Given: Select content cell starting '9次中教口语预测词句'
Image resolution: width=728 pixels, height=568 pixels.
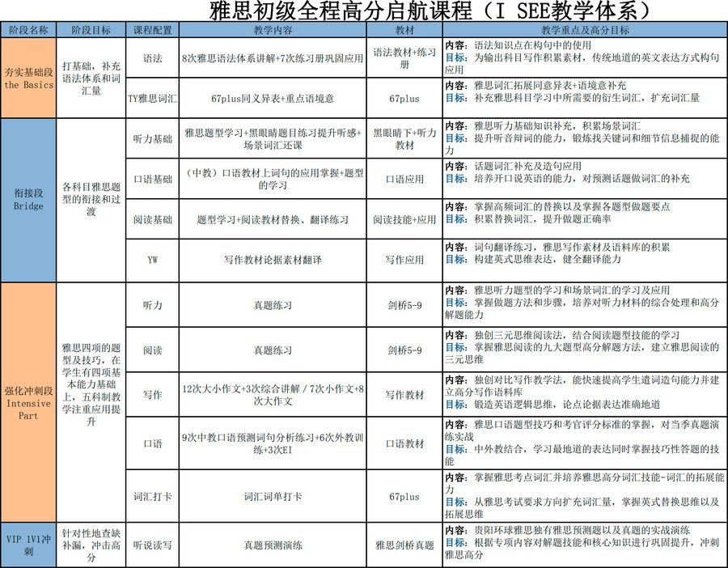Looking at the screenshot, I should [273, 443].
